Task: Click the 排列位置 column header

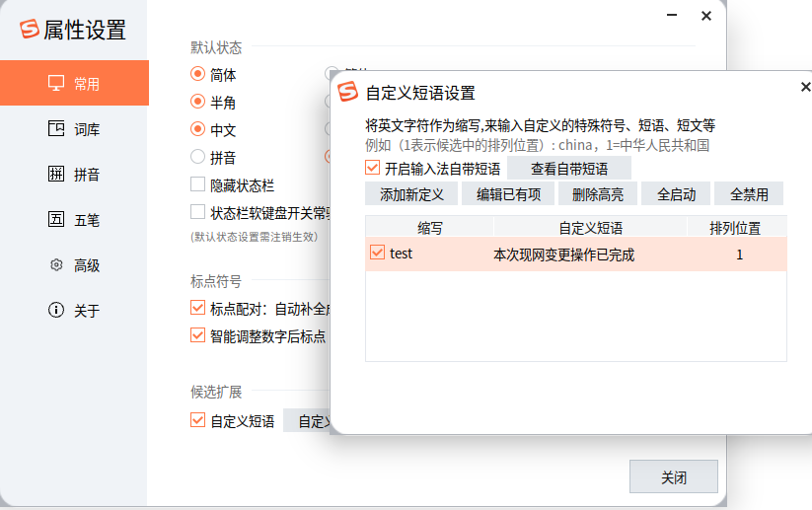Action: coord(736,228)
